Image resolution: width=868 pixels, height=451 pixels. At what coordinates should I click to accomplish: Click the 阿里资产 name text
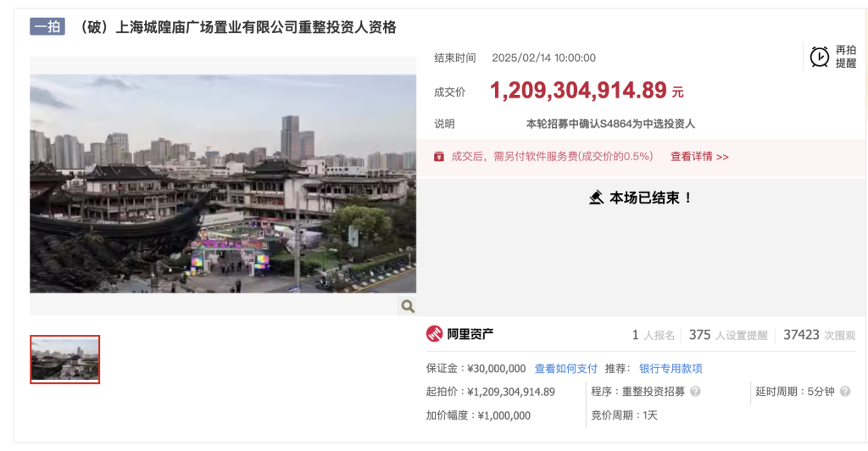coord(470,334)
